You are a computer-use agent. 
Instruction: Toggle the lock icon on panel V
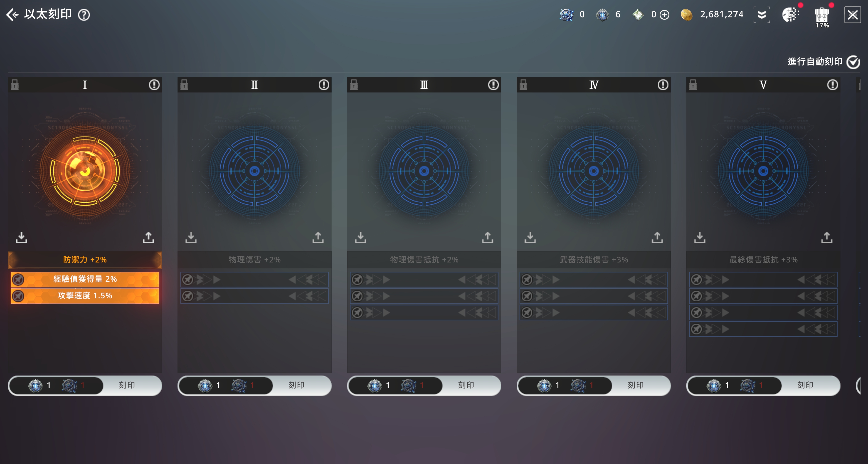point(693,84)
